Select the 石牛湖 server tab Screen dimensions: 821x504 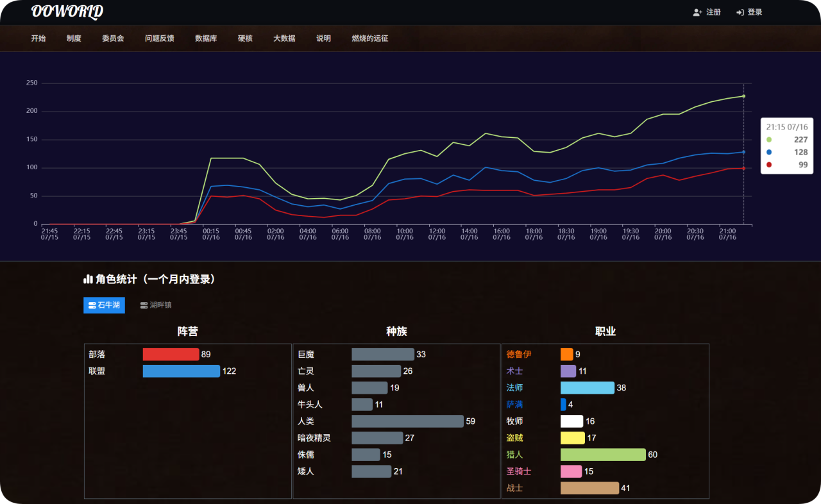tap(104, 305)
